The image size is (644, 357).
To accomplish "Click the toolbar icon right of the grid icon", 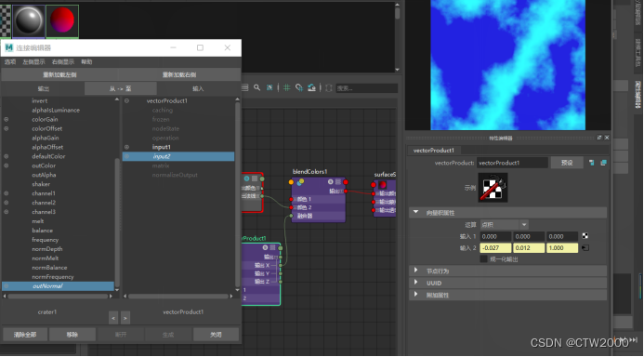I will click(x=299, y=87).
